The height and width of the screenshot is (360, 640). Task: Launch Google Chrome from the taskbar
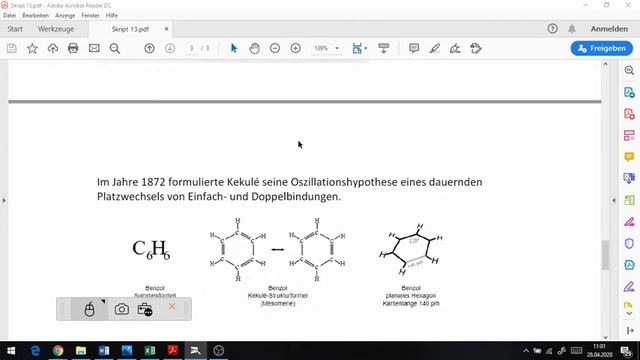(58, 351)
